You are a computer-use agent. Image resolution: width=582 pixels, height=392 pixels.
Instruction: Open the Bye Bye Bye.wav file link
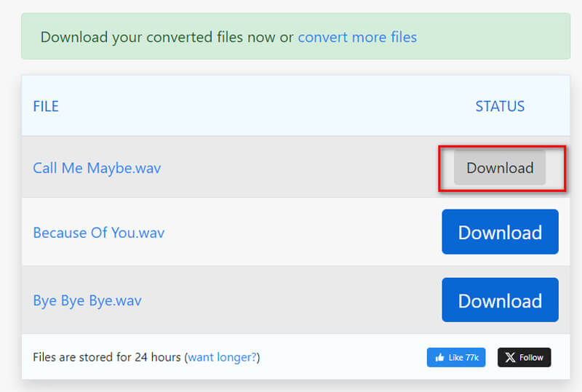point(87,300)
